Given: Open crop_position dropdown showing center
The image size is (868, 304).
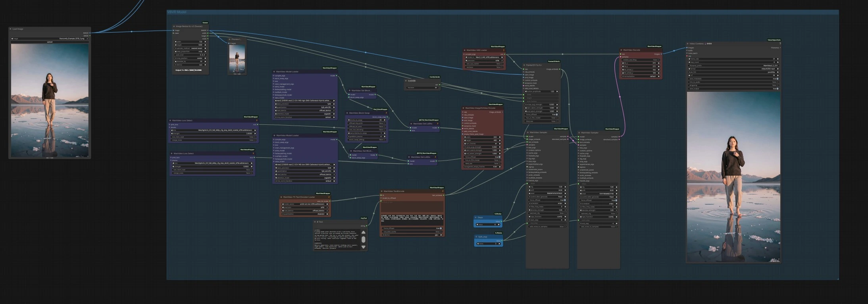Looking at the screenshot, I should pyautogui.click(x=190, y=58).
